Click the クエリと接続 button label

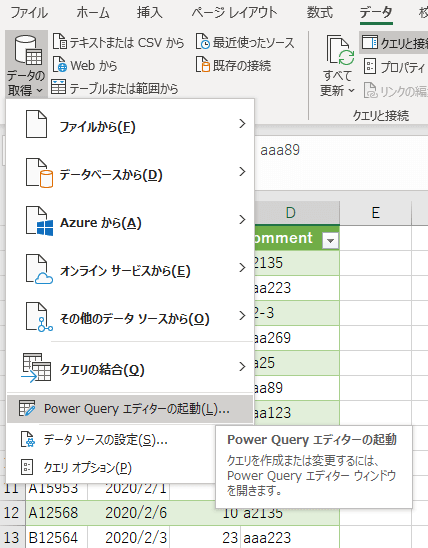[404, 43]
